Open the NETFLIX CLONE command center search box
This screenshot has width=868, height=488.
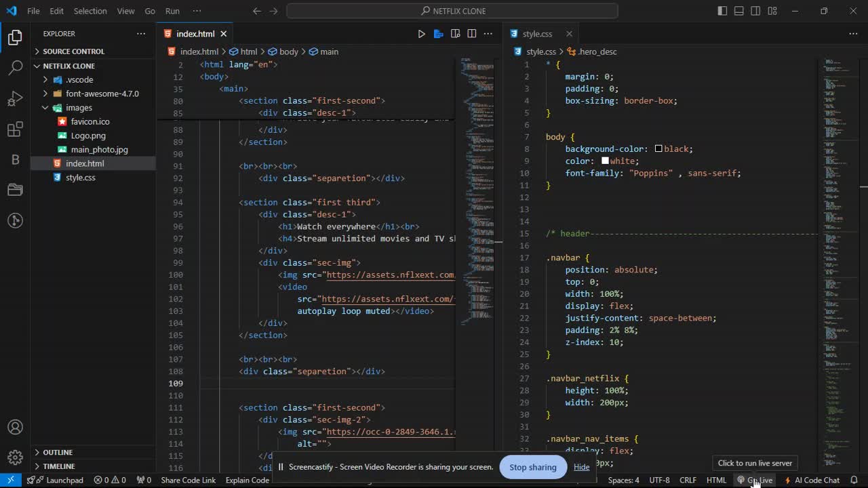(452, 11)
